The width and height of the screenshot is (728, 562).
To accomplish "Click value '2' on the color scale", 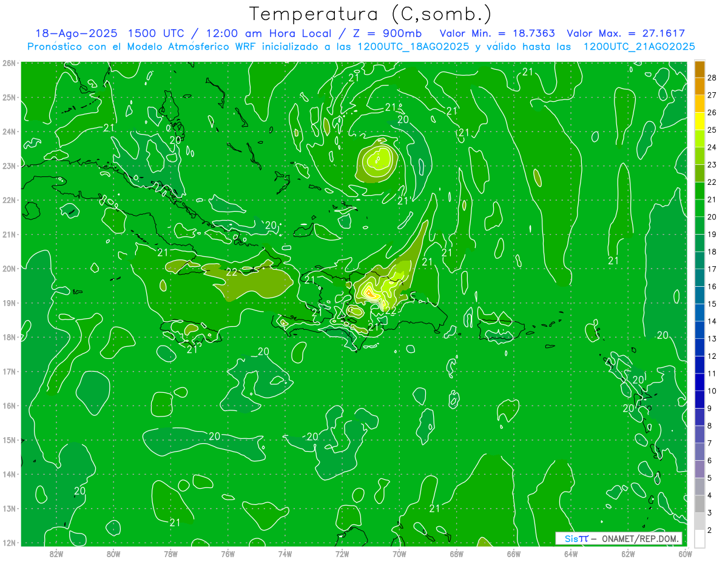I will [x=710, y=530].
